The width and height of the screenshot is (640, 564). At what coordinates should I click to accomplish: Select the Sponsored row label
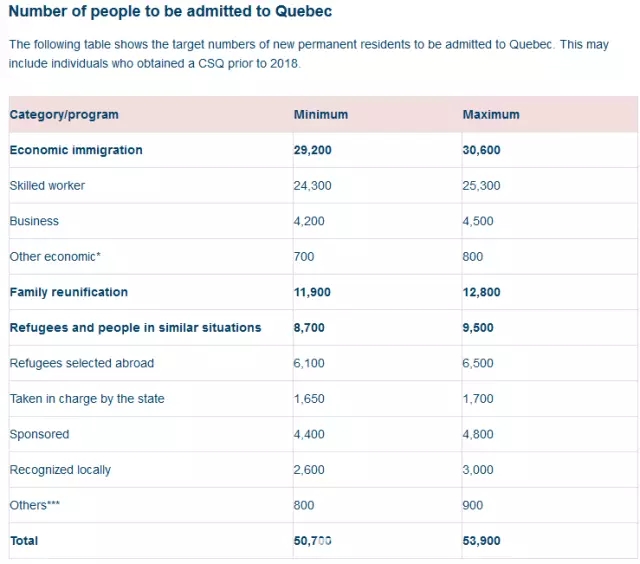(x=39, y=434)
